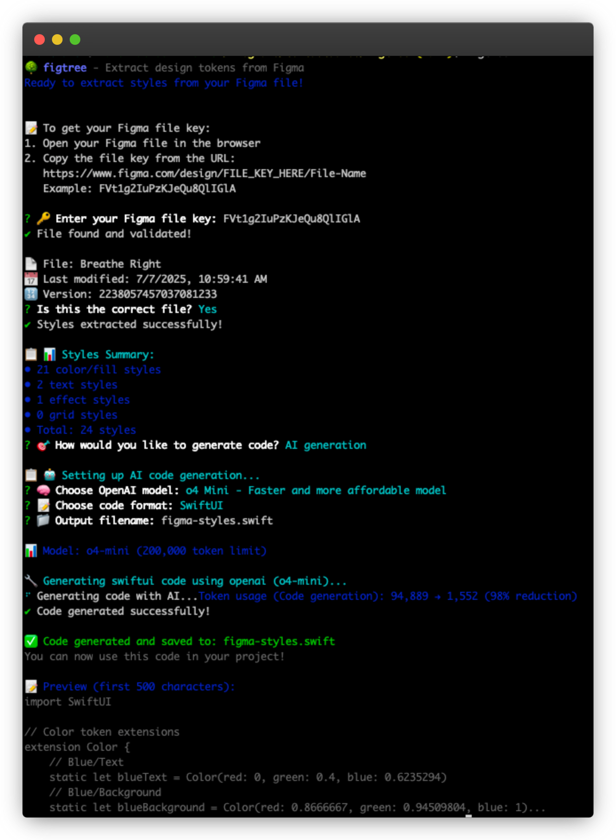Click the '0 grid styles' line
Viewport: 616px width, 840px height.
coord(77,415)
